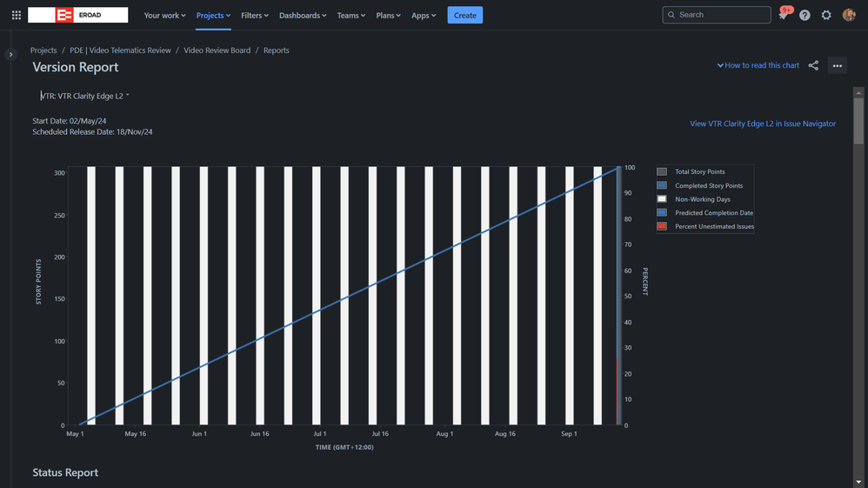View VTR Clarity Edge L2 in Issue Navigator
The height and width of the screenshot is (488, 868).
tap(763, 124)
